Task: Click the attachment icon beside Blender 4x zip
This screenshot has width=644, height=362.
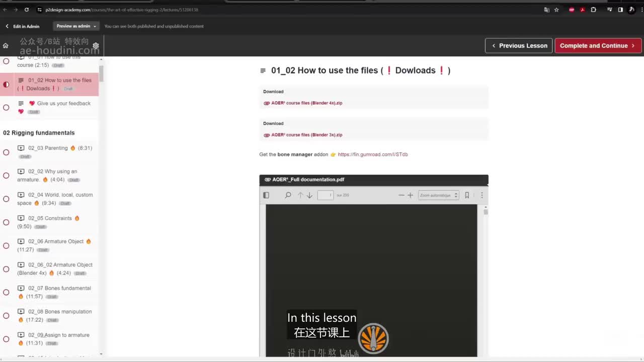Action: tap(267, 103)
